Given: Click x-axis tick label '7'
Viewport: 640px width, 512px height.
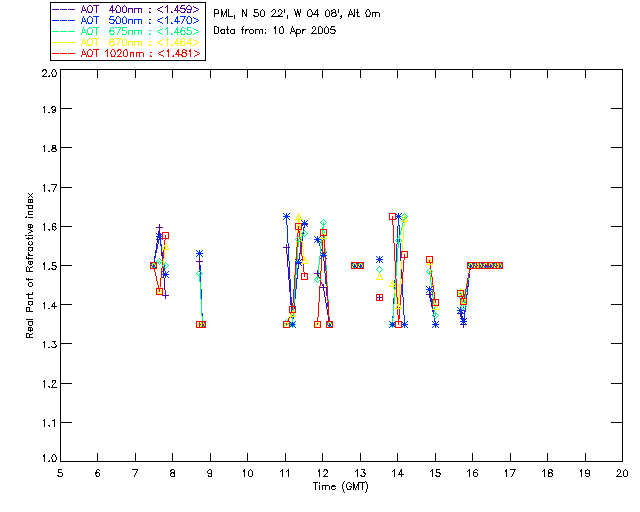Looking at the screenshot, I should (135, 473).
